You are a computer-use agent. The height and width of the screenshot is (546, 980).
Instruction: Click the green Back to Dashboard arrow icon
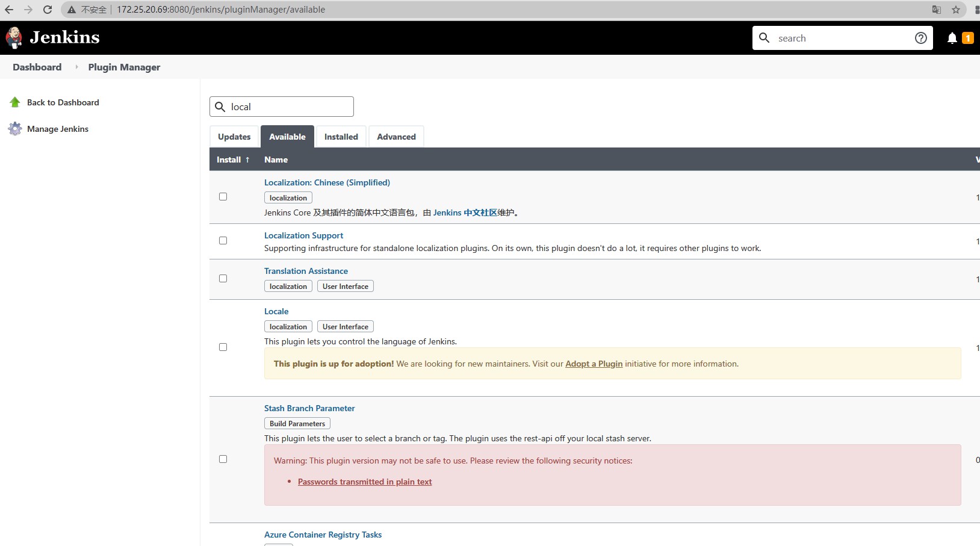point(15,102)
